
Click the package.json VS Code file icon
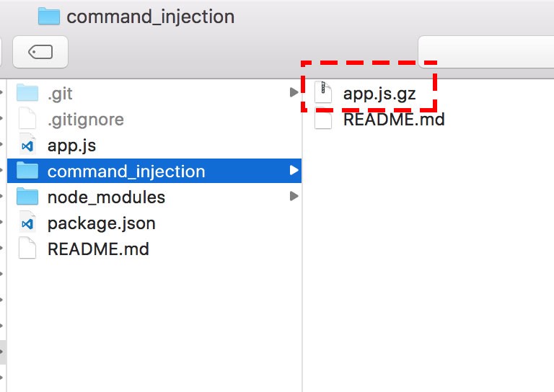pyautogui.click(x=27, y=223)
